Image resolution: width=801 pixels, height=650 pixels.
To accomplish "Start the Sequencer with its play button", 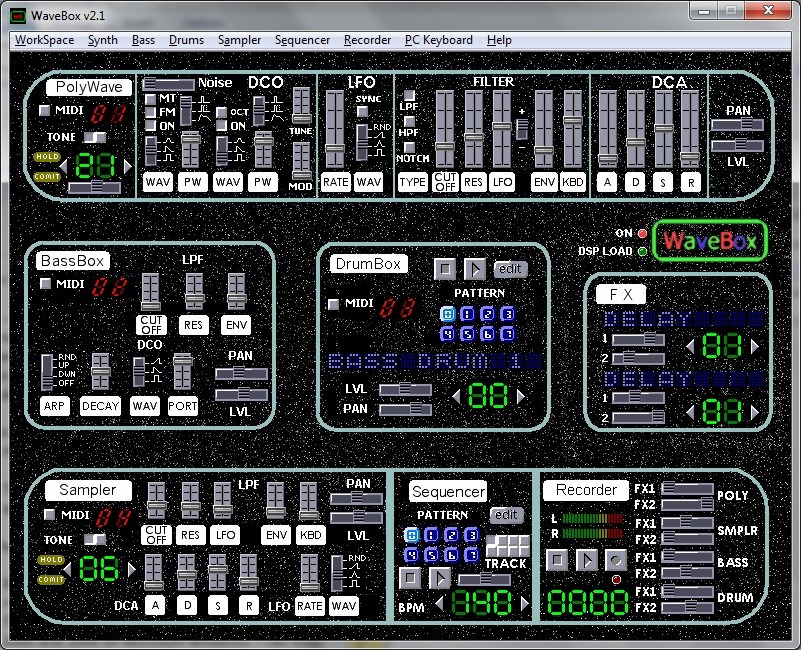I will pyautogui.click(x=439, y=578).
